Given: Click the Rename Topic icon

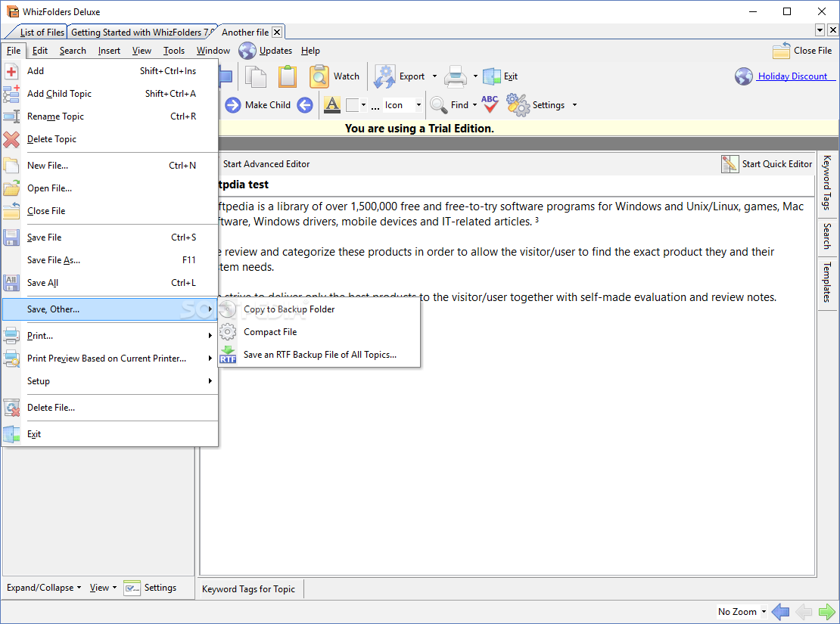Looking at the screenshot, I should [11, 116].
